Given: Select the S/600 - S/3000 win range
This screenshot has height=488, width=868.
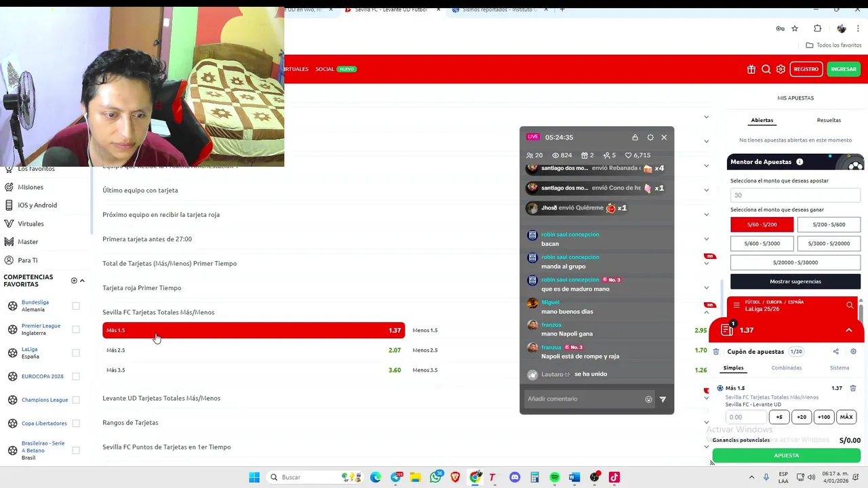Looking at the screenshot, I should [x=763, y=243].
